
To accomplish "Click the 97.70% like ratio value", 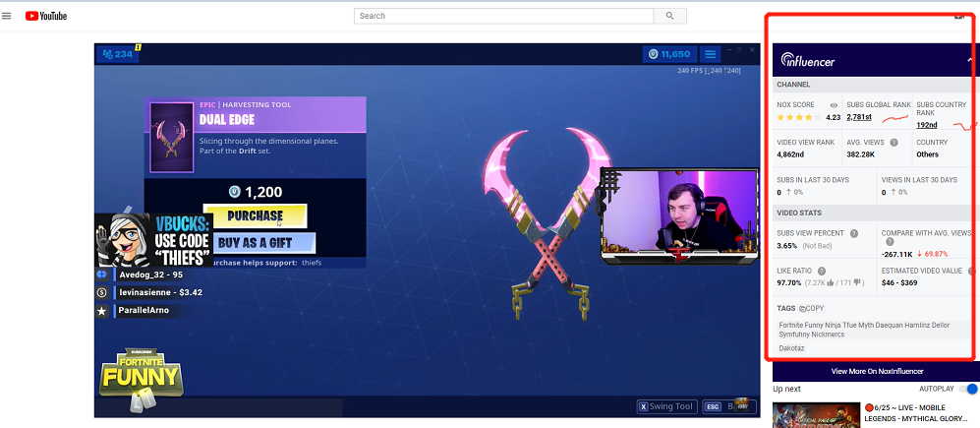I will pyautogui.click(x=788, y=282).
